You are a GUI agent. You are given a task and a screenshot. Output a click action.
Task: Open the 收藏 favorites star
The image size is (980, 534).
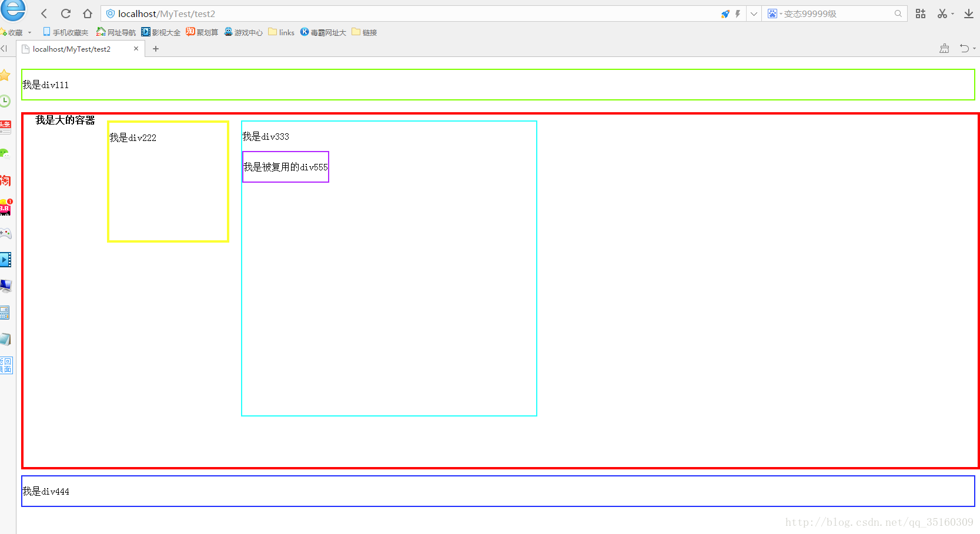[x=12, y=32]
